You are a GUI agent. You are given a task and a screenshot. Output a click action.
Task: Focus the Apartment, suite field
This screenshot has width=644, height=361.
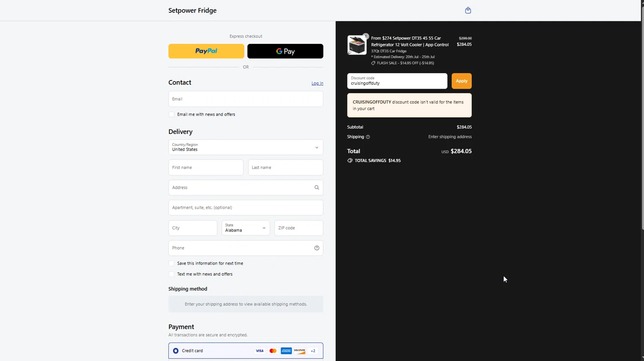coord(246,208)
